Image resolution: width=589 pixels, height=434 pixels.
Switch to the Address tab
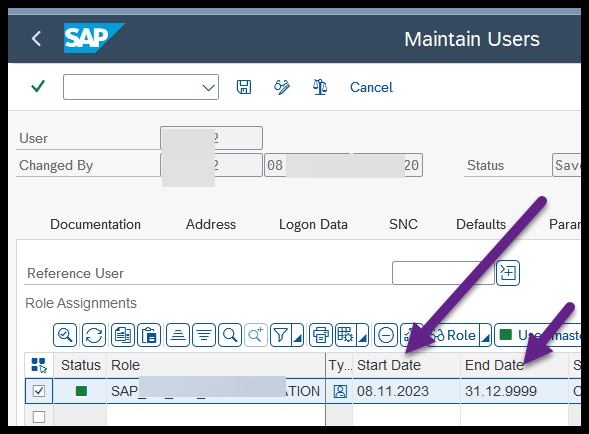click(211, 224)
